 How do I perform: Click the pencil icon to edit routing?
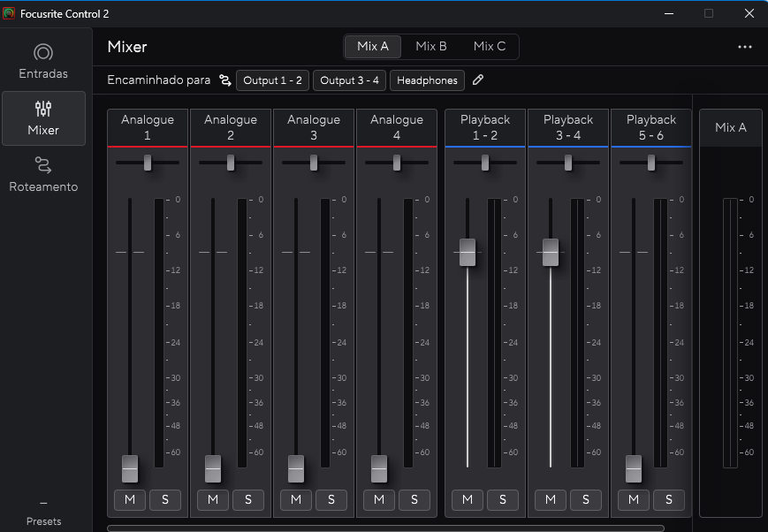click(478, 80)
